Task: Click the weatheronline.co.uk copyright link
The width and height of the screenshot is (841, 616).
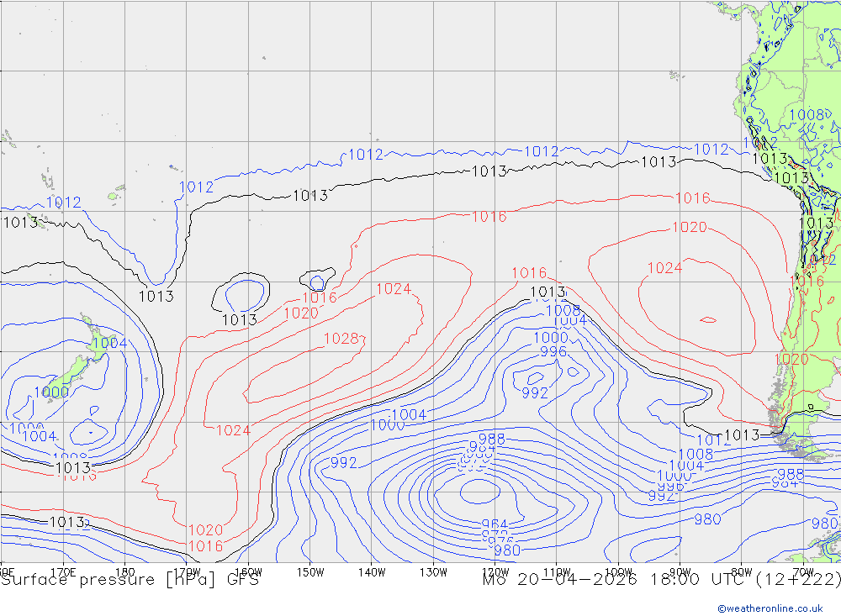Action: coord(770,608)
